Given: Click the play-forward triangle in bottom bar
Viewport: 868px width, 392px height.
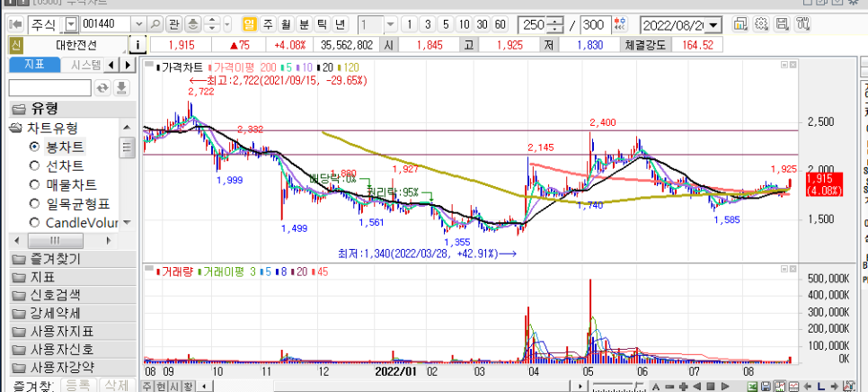Looking at the screenshot, I should [724, 386].
